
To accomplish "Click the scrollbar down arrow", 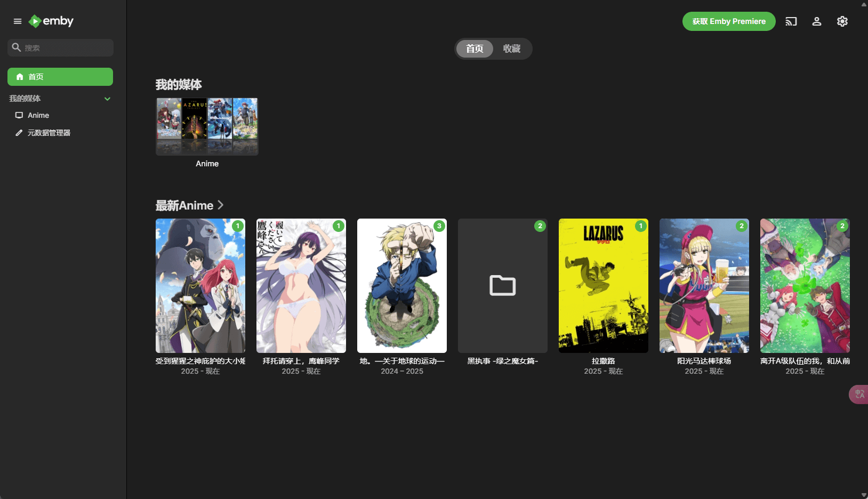I will click(x=864, y=495).
